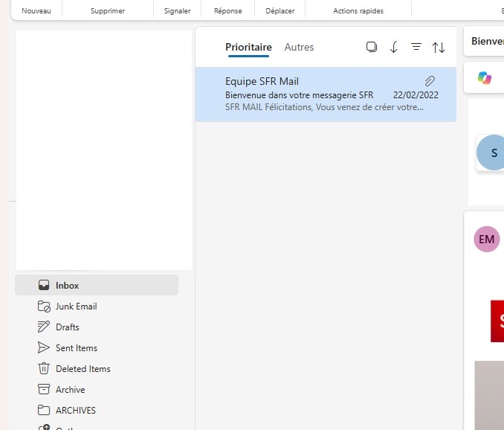Open the message filter icon

(416, 47)
